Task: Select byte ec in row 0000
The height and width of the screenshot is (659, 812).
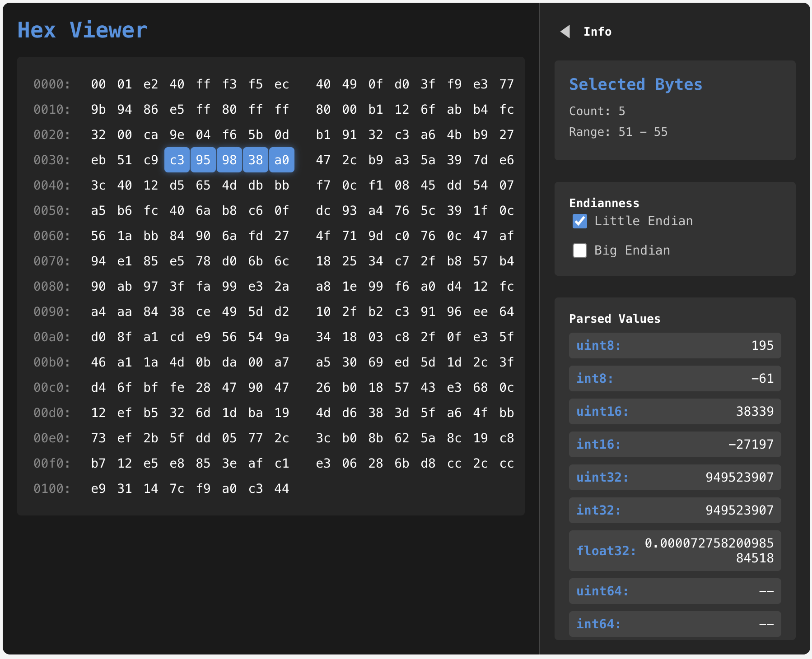Action: [282, 84]
